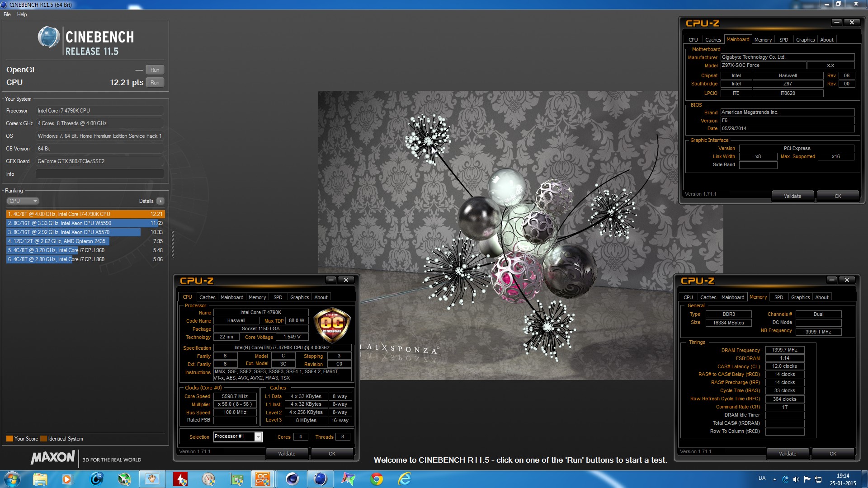Image resolution: width=868 pixels, height=488 pixels.
Task: Open the network connection tray icon
Action: tap(818, 479)
